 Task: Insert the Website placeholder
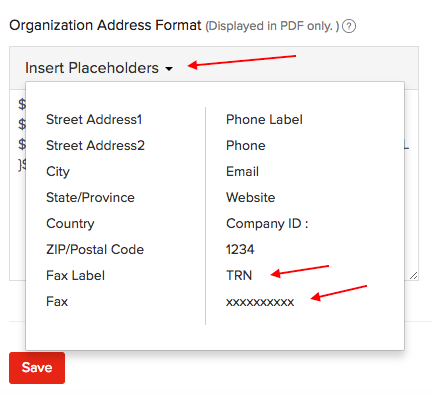pyautogui.click(x=251, y=197)
